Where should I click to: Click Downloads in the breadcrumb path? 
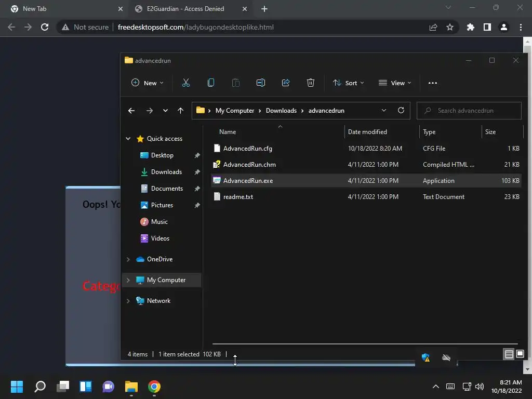(x=281, y=111)
